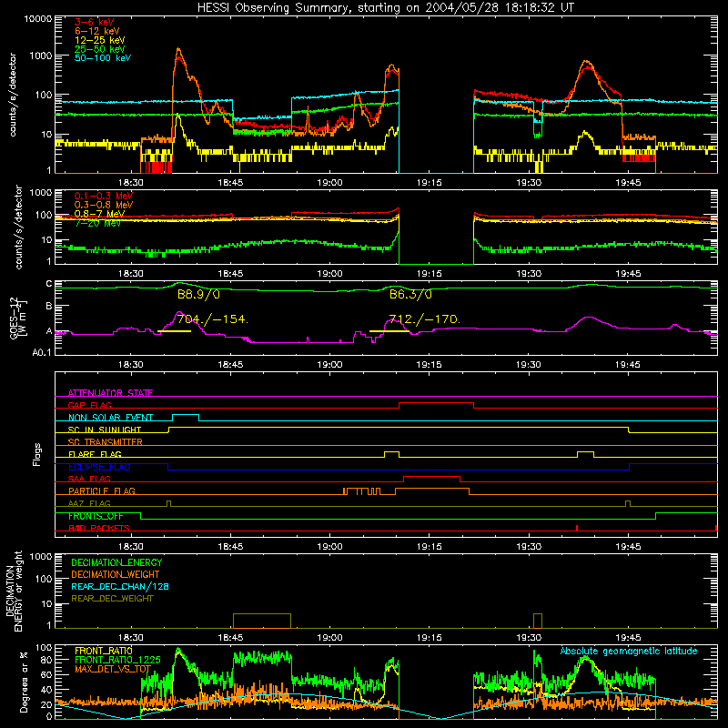Click the B8.9/0 flare class annotation
This screenshot has height=728, width=728.
198,294
